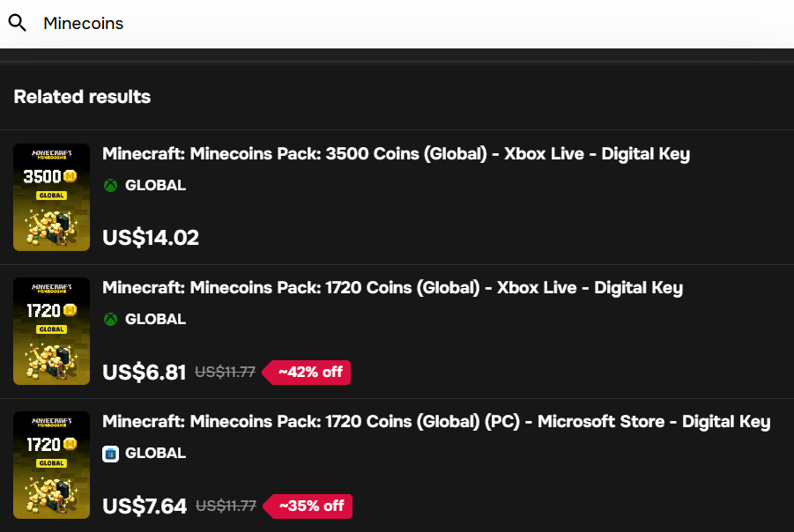Click GLOBAL label beside Microsoft Store icon
The height and width of the screenshot is (532, 794).
(x=155, y=454)
